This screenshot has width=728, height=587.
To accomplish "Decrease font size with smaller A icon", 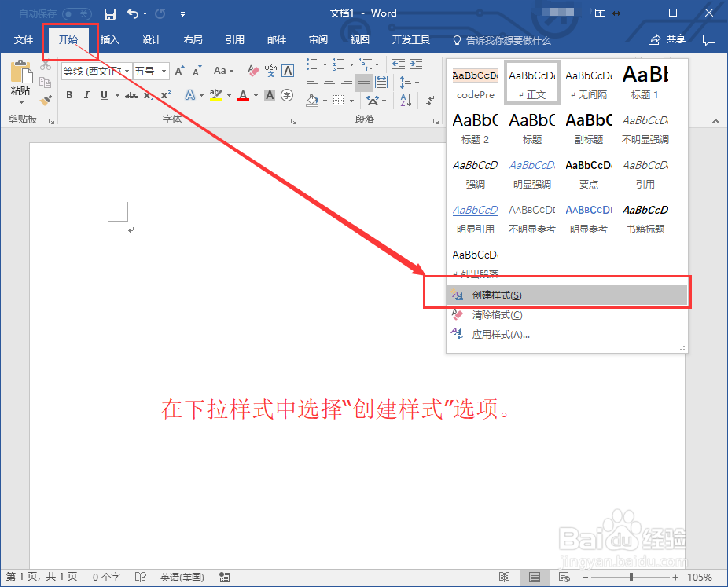I will [x=197, y=71].
